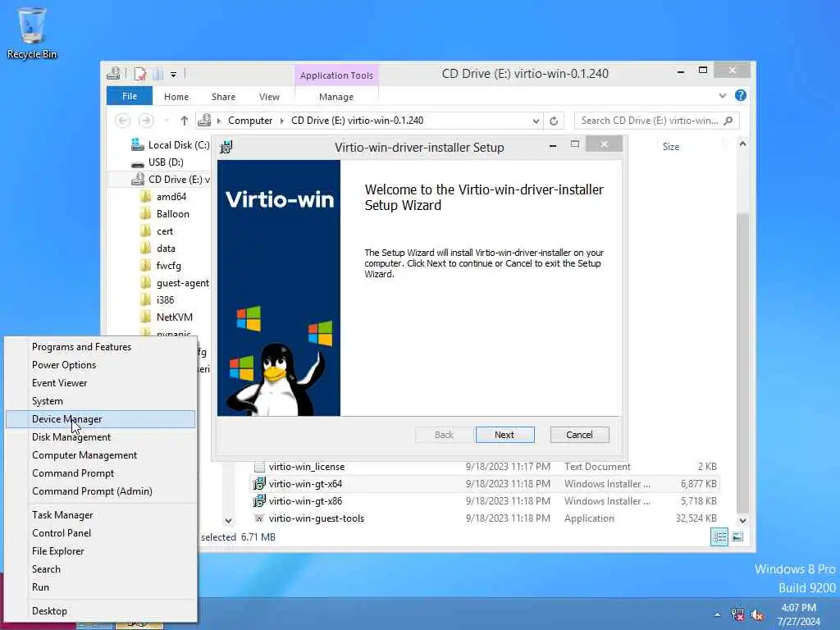Open Control Panel from menu
The image size is (840, 630).
point(101,533)
